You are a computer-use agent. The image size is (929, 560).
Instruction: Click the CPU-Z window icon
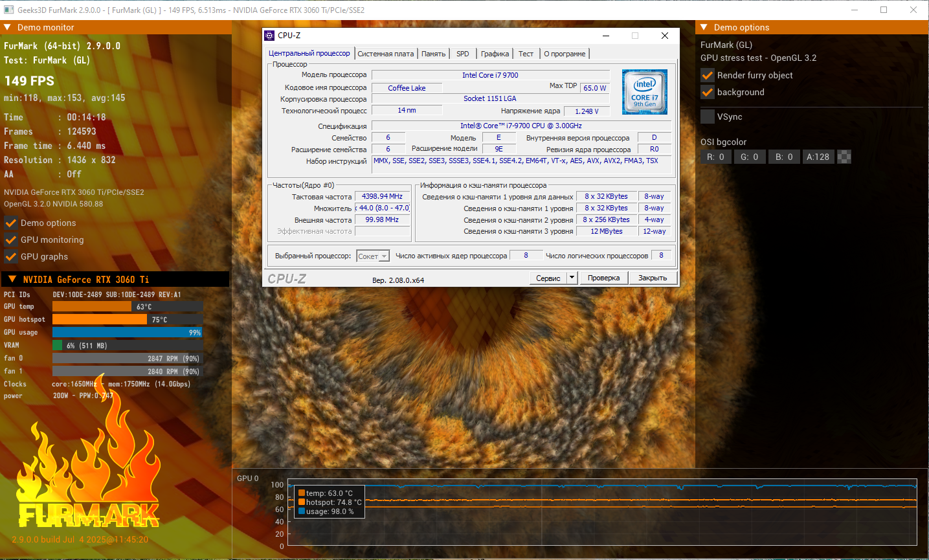(270, 36)
